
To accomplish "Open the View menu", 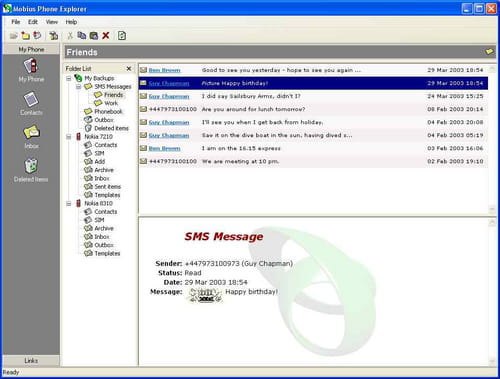I will point(52,22).
